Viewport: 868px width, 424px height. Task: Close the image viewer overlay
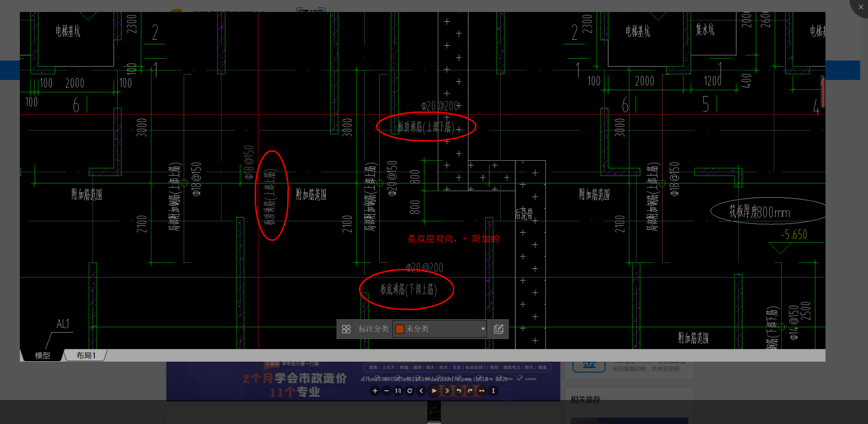[861, 7]
